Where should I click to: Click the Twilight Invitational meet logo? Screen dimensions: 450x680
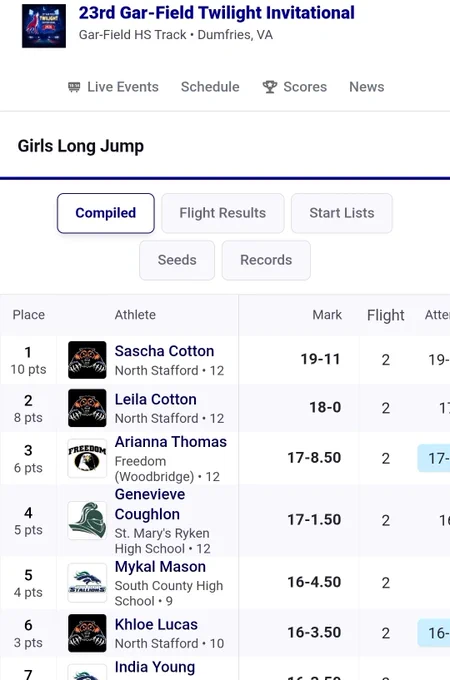44,26
